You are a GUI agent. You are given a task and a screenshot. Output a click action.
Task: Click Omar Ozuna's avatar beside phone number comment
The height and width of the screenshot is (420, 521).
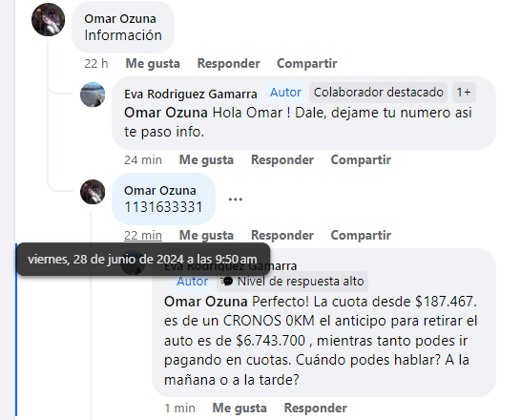pos(93,192)
